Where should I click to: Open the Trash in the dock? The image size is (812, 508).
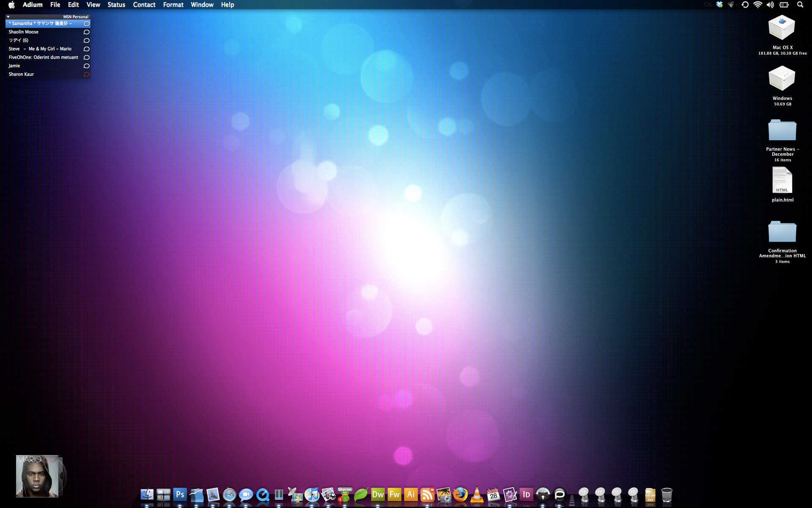coord(667,494)
